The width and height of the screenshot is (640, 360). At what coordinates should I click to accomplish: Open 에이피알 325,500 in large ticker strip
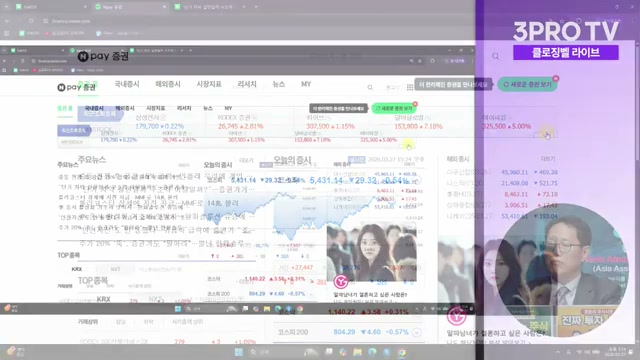click(x=507, y=122)
